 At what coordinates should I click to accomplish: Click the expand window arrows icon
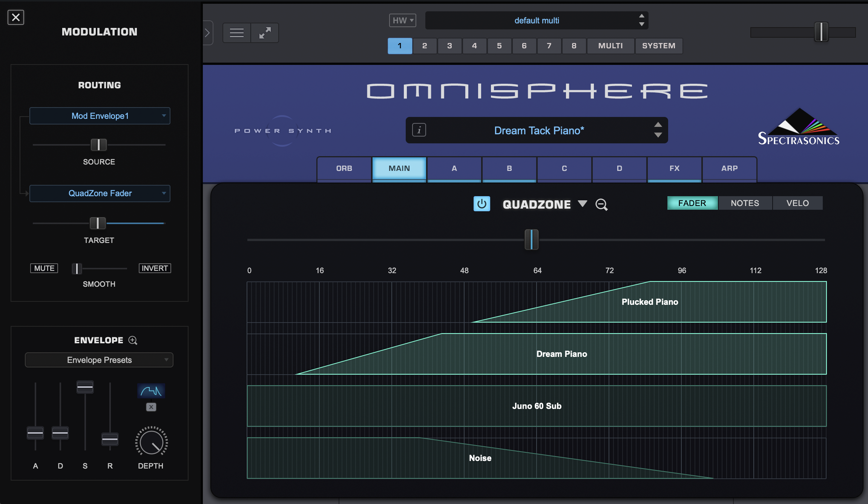pyautogui.click(x=265, y=33)
